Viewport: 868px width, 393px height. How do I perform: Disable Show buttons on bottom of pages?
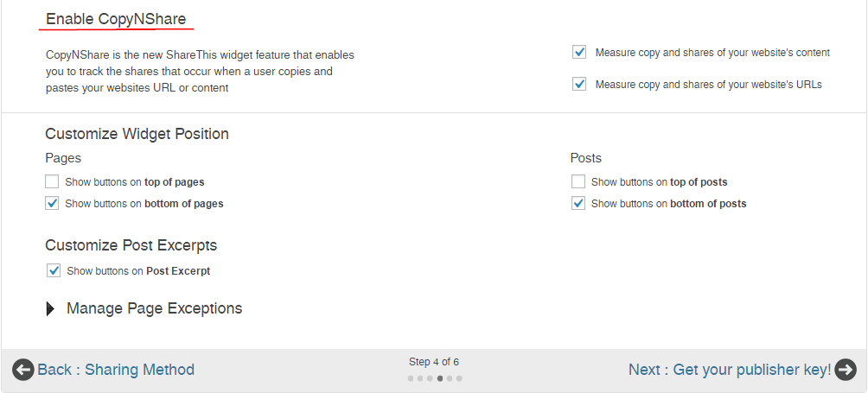tap(52, 203)
